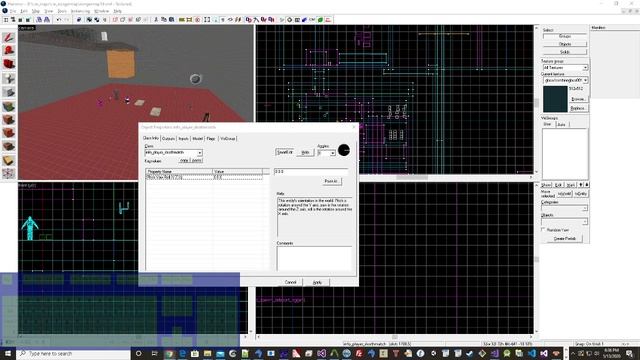Viewport: 640px width, 360px height.
Task: Open Task View on the taskbar
Action: pos(154,353)
